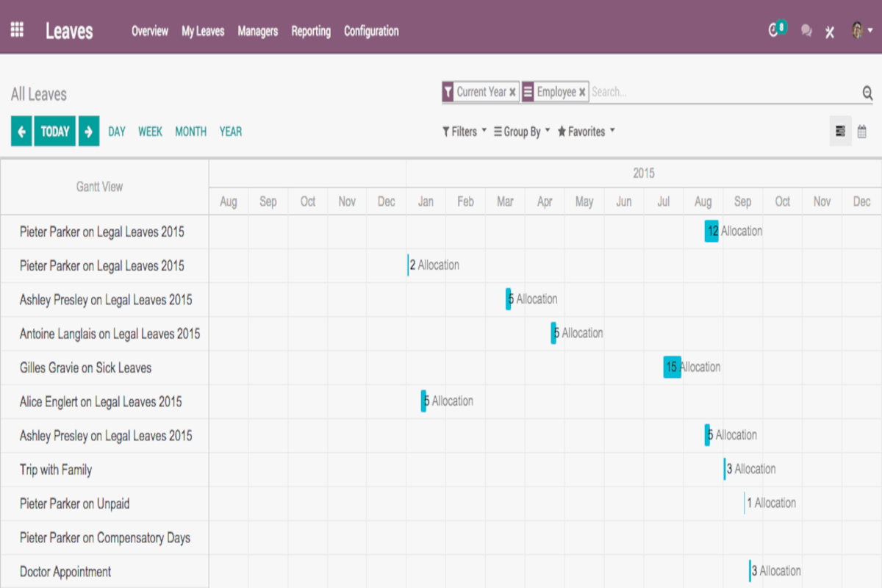Expand the Favorites dropdown

586,132
